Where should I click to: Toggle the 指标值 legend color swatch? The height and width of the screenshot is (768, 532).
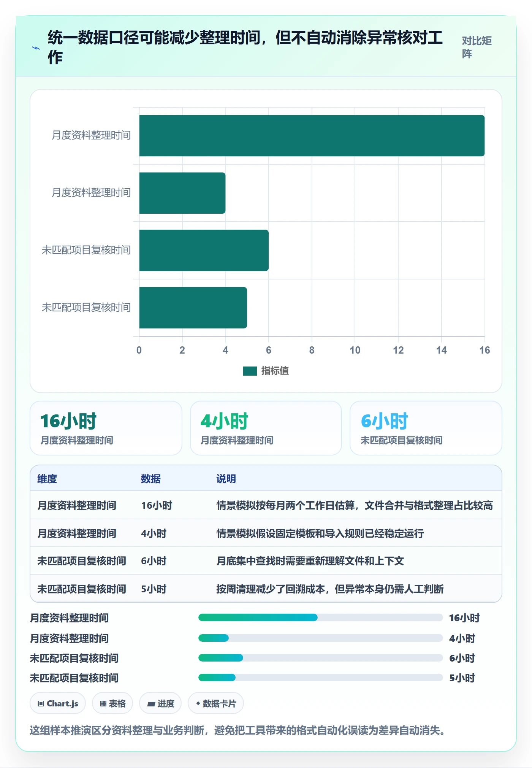click(250, 371)
